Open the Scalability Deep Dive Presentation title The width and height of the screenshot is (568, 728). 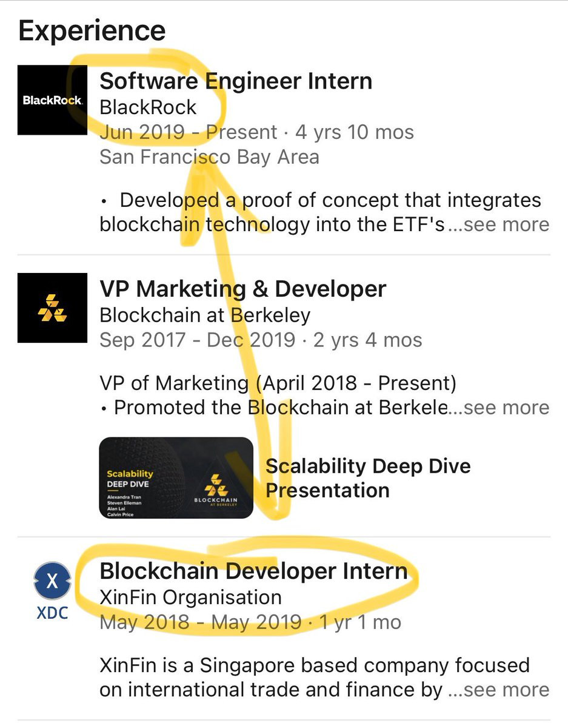point(368,478)
